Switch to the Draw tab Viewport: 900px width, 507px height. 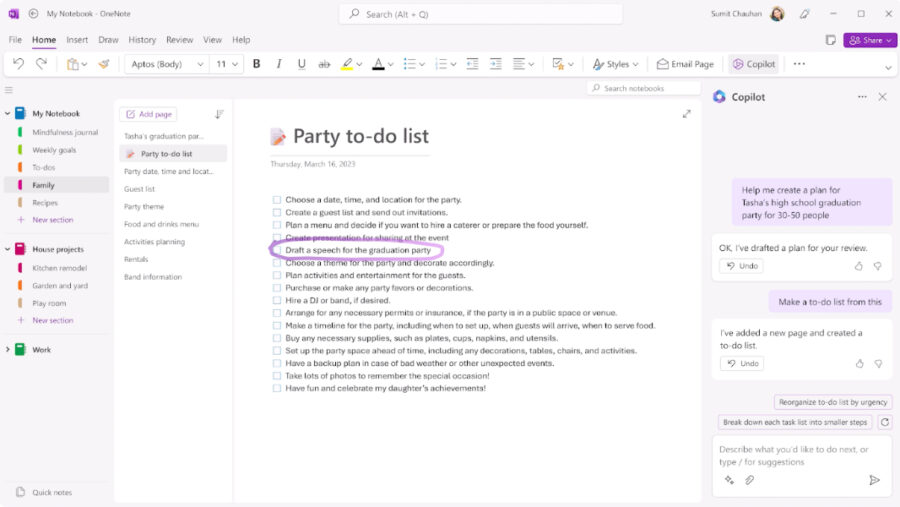(108, 40)
